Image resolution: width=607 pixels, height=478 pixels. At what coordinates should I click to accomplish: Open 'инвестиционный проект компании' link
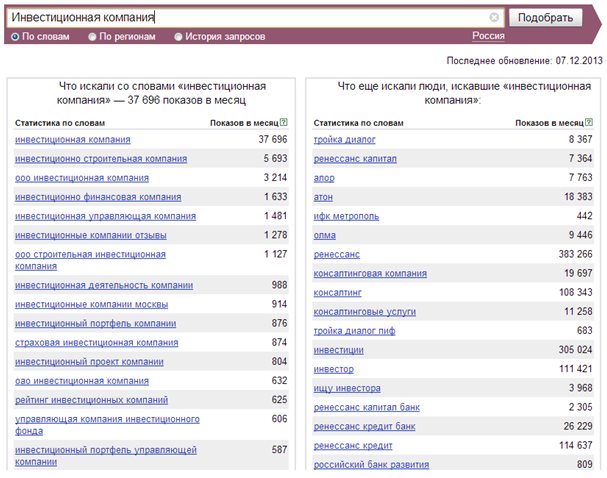(x=89, y=362)
